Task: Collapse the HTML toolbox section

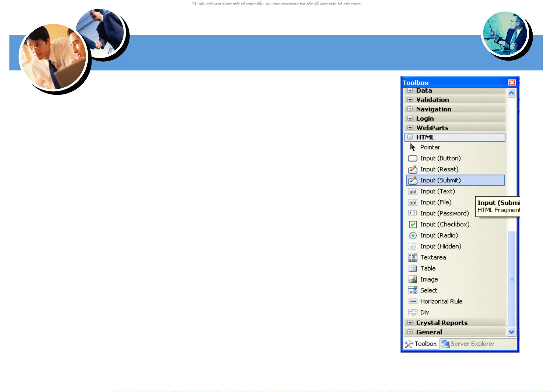Action: click(410, 137)
